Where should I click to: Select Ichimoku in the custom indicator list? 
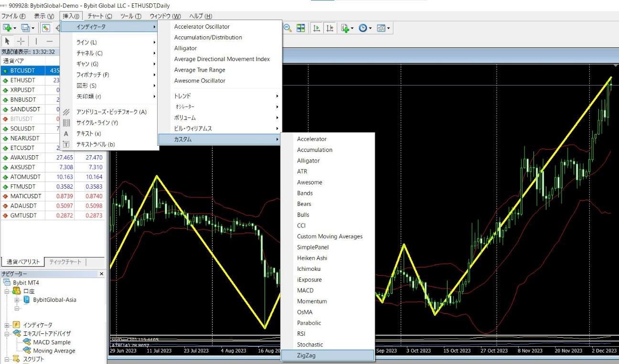click(x=309, y=269)
